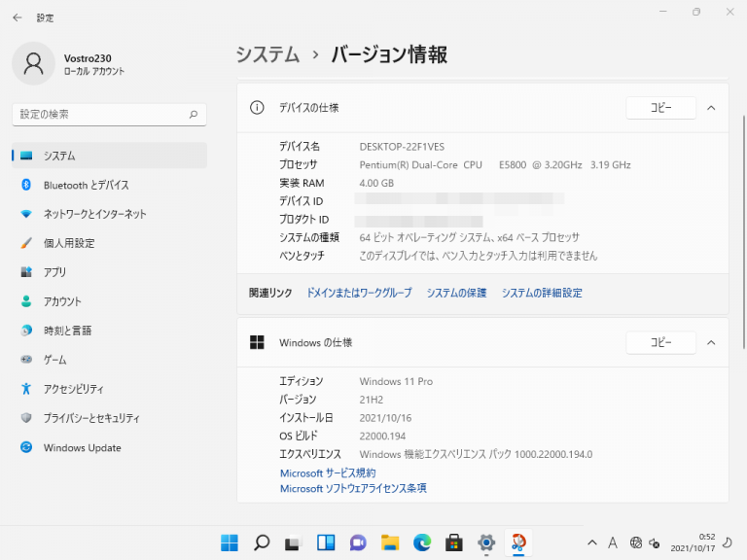This screenshot has width=747, height=560.
Task: Open Bluetooth とデバイス settings
Action: tap(86, 185)
